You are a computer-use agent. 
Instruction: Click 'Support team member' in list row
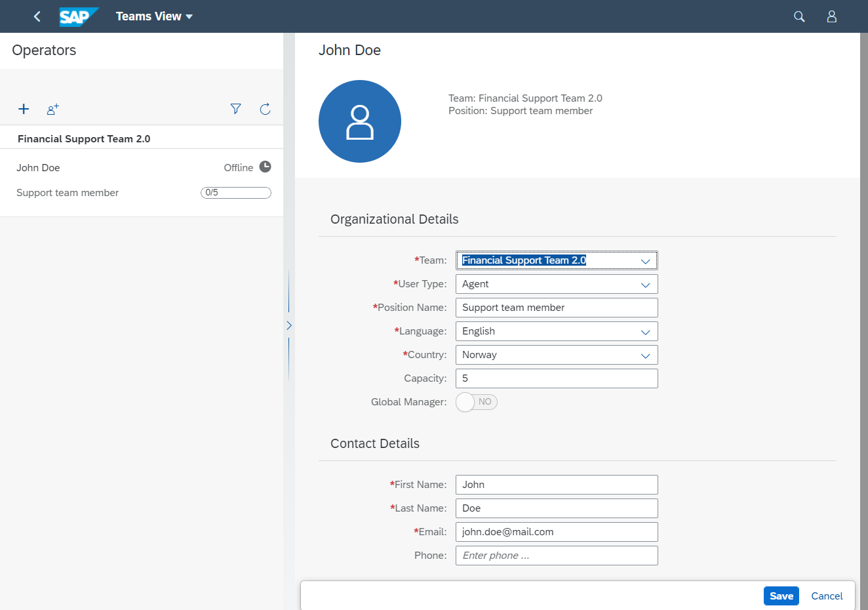[x=68, y=193]
